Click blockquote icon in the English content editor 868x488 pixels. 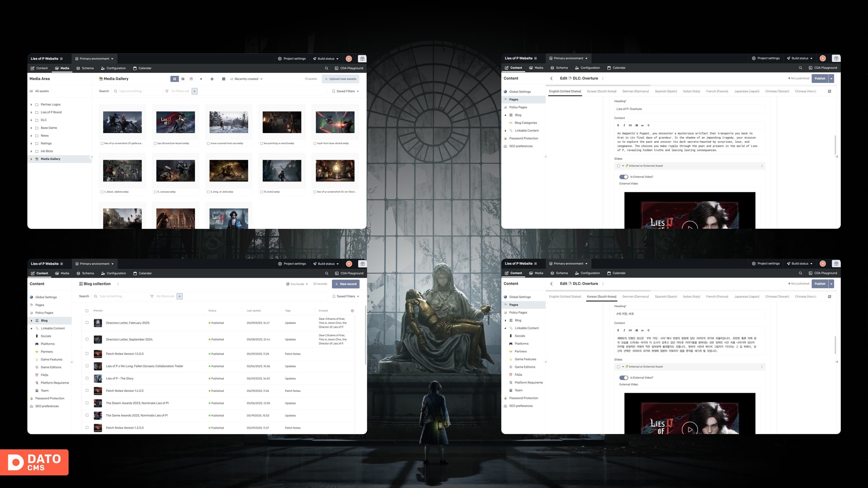642,125
